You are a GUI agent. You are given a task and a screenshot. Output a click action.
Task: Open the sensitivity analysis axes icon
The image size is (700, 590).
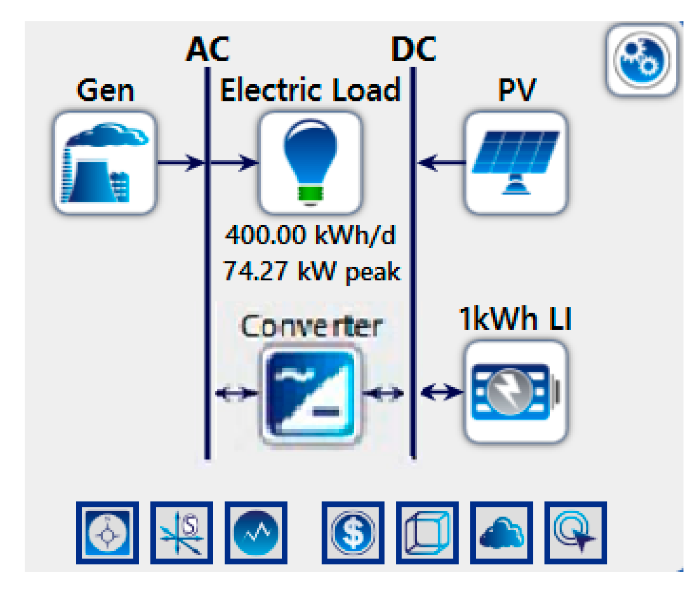181,532
